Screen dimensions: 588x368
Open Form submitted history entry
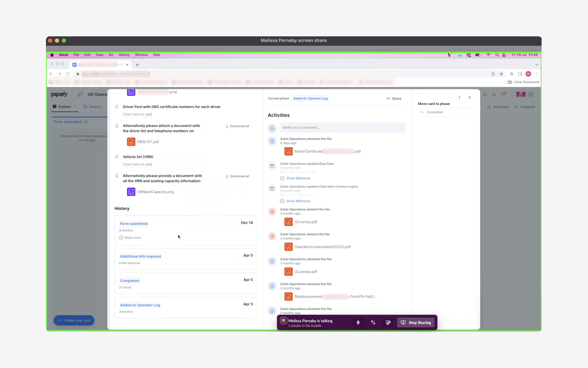pos(134,224)
